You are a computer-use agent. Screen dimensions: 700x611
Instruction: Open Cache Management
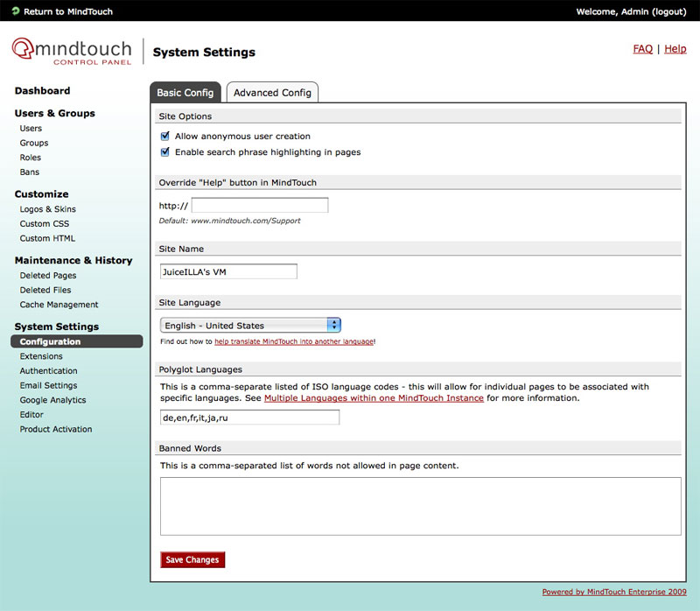(x=59, y=305)
